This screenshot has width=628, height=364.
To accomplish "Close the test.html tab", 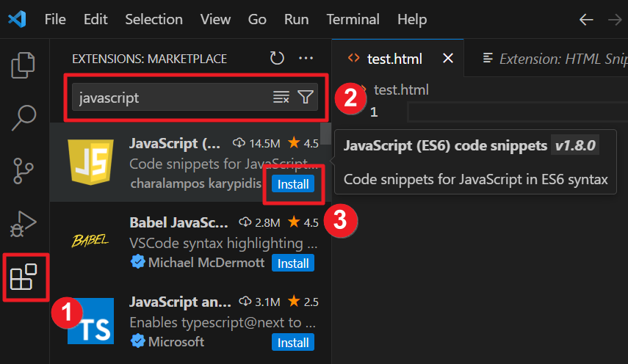I will click(x=448, y=59).
